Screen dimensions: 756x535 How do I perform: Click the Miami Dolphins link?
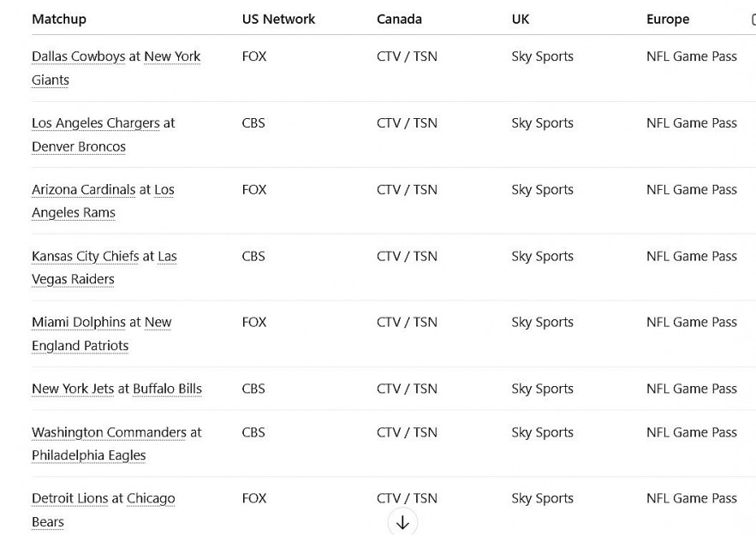pyautogui.click(x=79, y=322)
